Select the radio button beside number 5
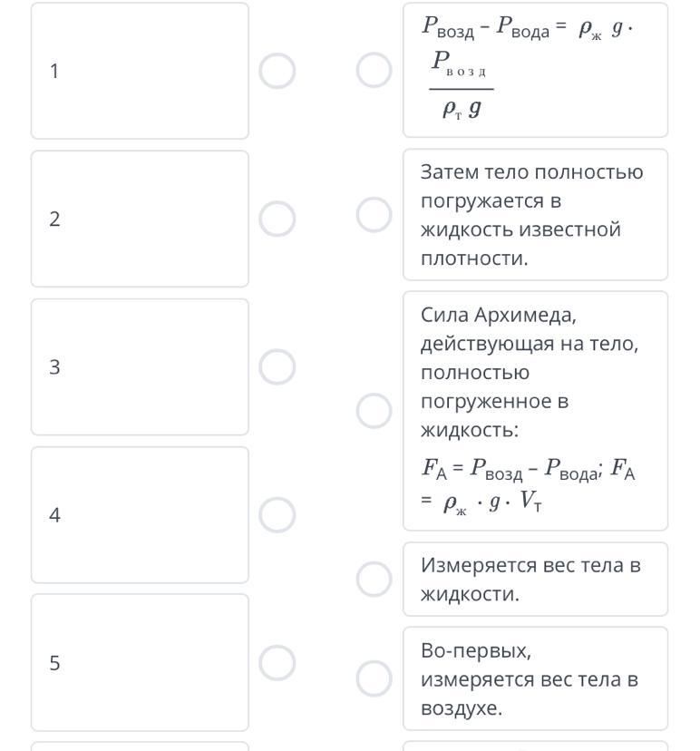700x751 pixels. 277,663
